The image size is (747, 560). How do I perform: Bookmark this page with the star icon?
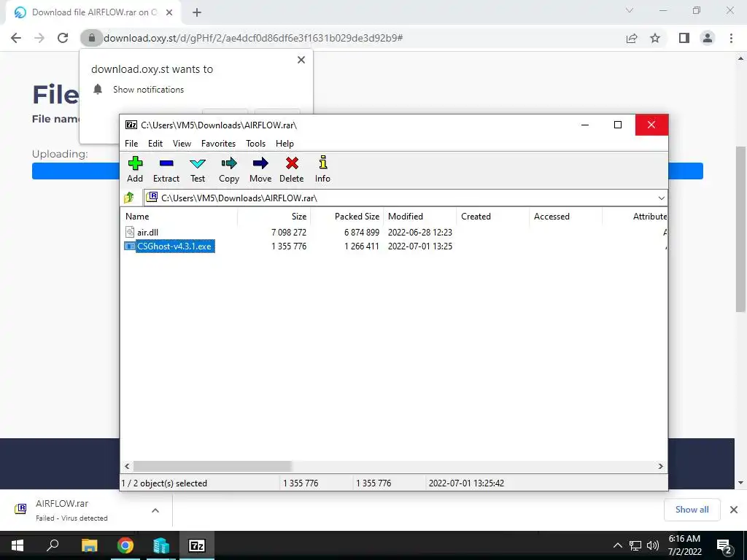655,38
